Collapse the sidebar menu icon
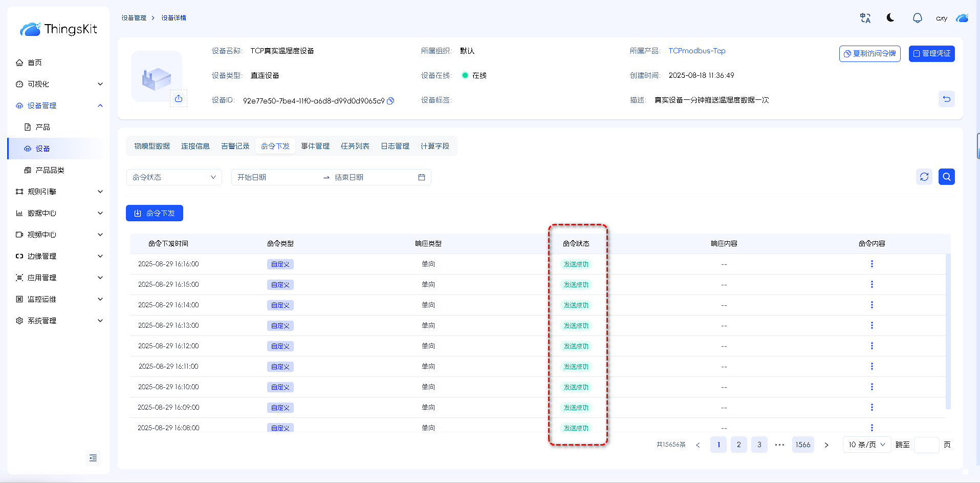 (x=93, y=457)
